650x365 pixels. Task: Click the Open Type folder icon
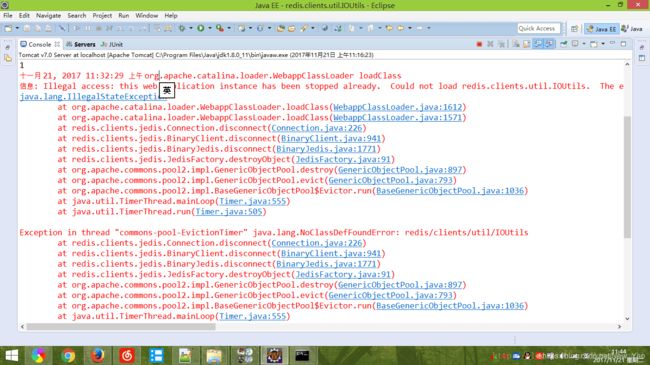click(x=281, y=28)
